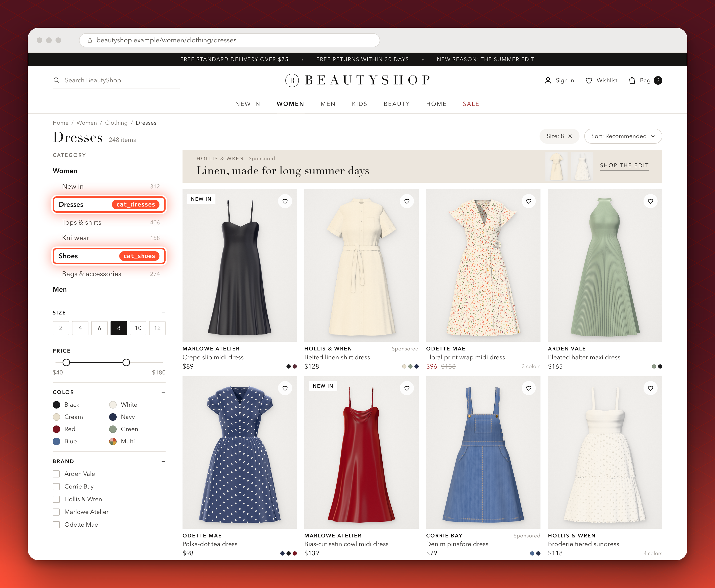Click the maximum price slider handle
This screenshot has width=715, height=588.
(126, 362)
